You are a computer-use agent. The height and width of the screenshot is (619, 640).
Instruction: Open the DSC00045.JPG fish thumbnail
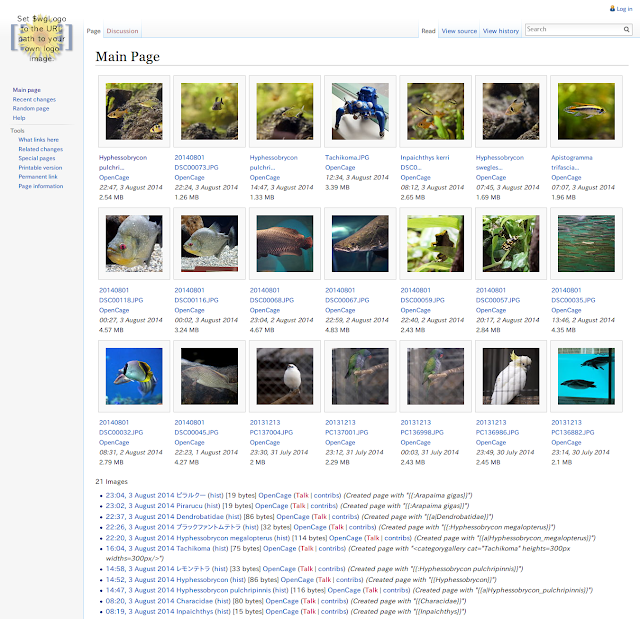click(209, 376)
